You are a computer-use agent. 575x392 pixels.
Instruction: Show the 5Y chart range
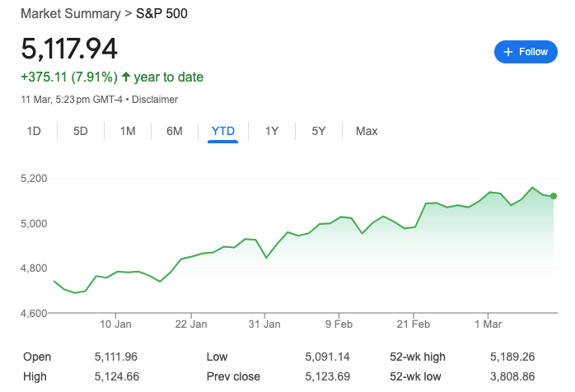[318, 131]
